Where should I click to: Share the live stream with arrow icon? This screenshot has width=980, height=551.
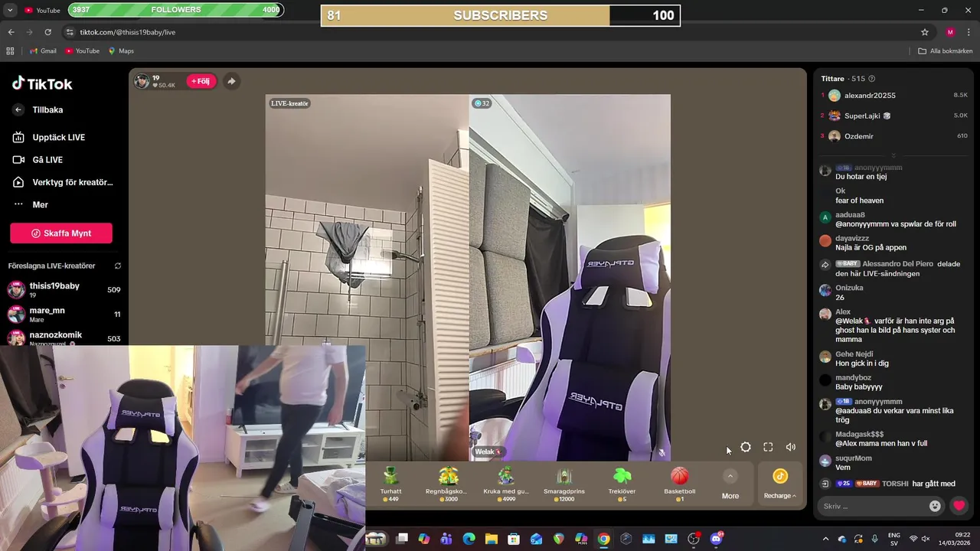pos(231,81)
